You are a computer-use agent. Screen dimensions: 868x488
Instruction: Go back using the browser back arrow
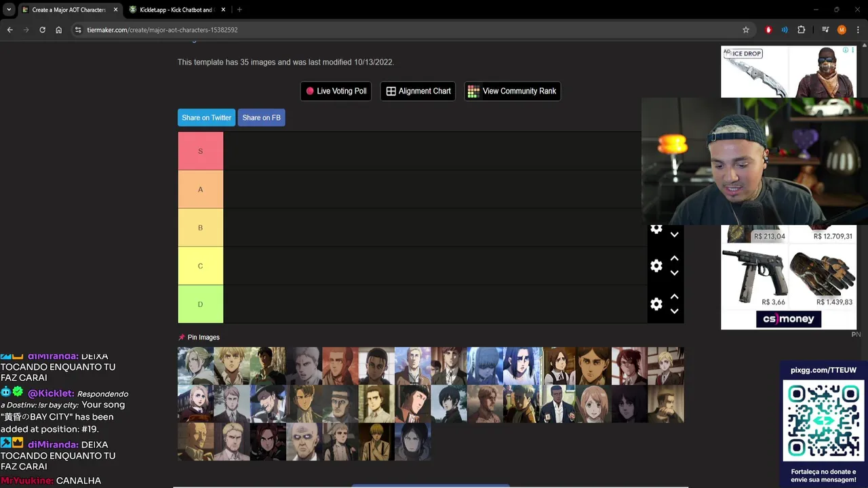tap(9, 30)
